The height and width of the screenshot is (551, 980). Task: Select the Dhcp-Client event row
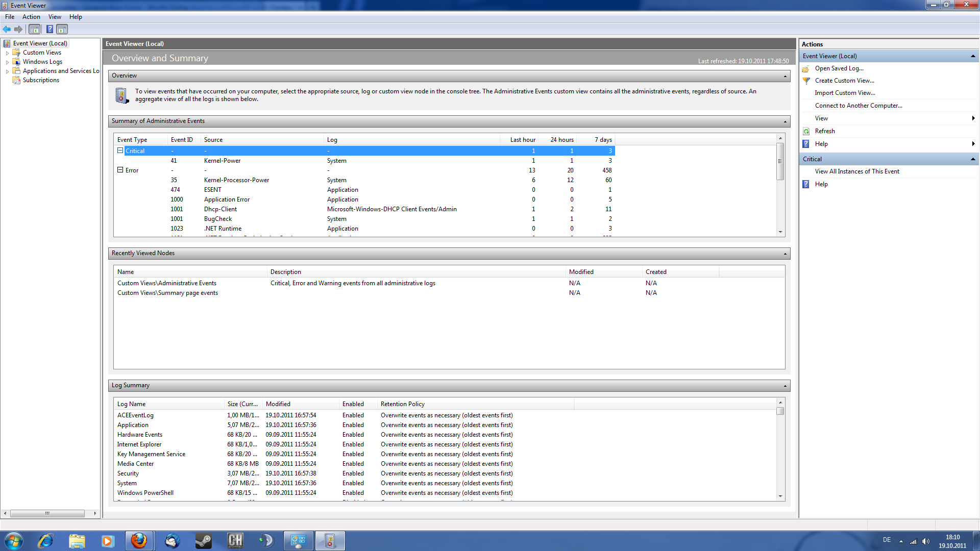(364, 209)
